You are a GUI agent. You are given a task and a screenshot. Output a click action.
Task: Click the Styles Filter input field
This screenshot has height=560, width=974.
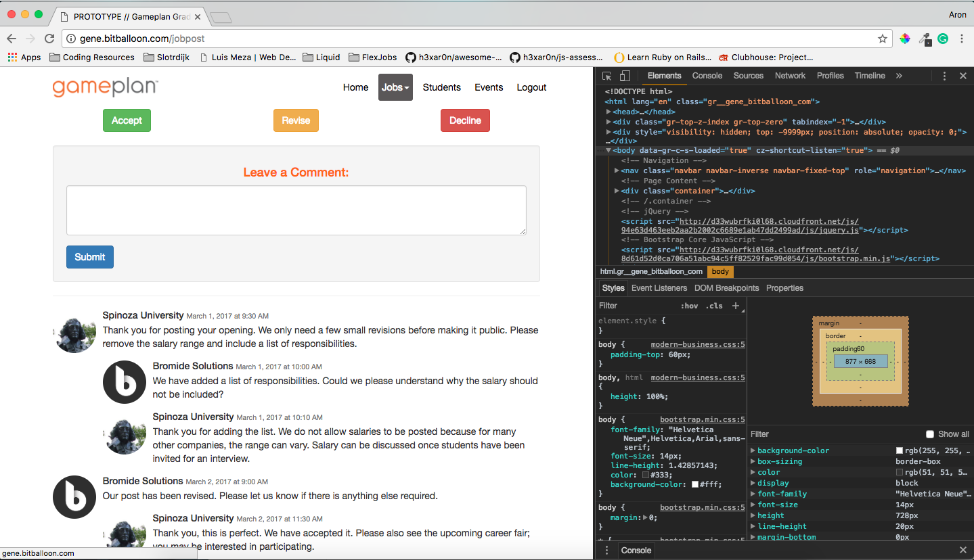[x=636, y=306]
